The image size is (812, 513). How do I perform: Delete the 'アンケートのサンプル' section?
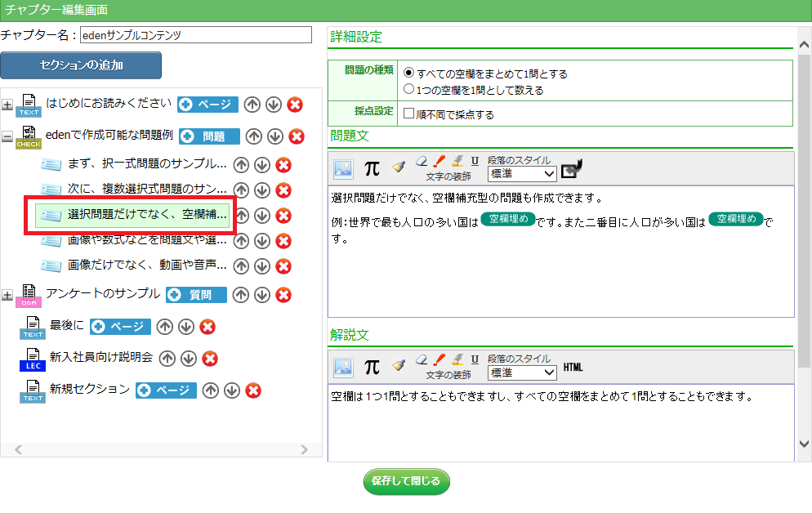(283, 295)
